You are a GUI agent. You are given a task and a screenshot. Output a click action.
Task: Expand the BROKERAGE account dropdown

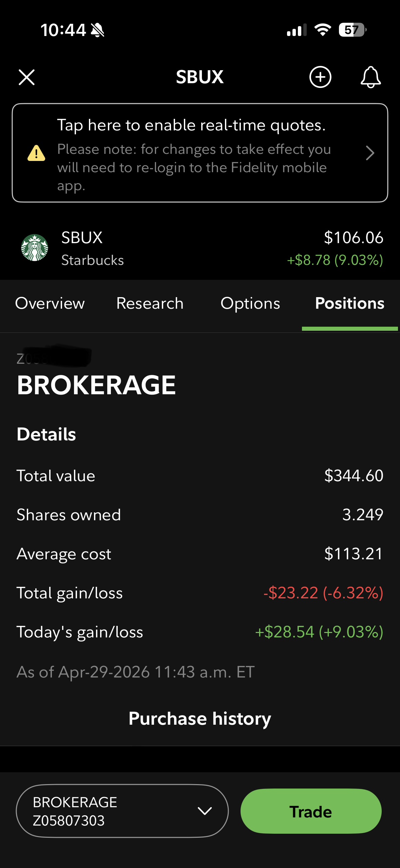coord(122,811)
